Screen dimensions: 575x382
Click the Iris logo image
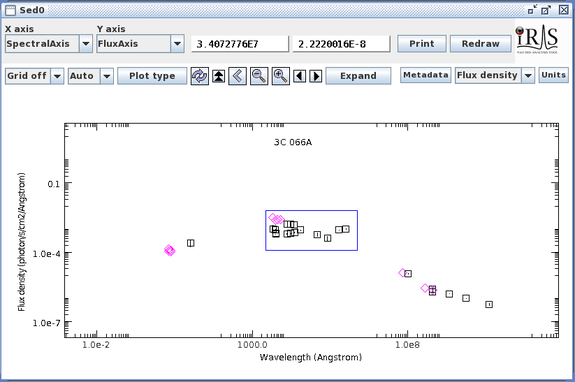point(536,40)
